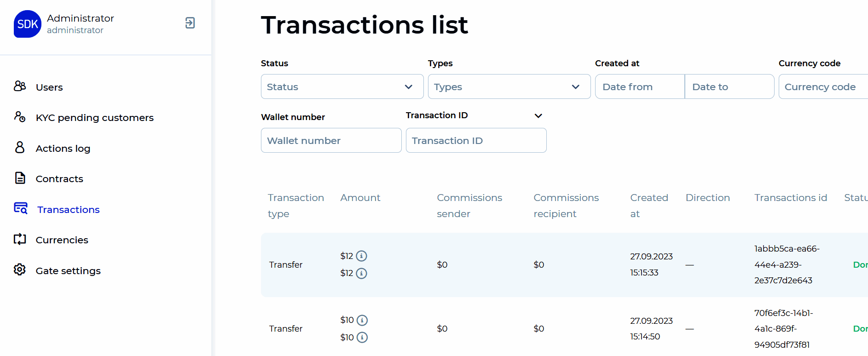Click the Contracts document icon

[x=20, y=178]
